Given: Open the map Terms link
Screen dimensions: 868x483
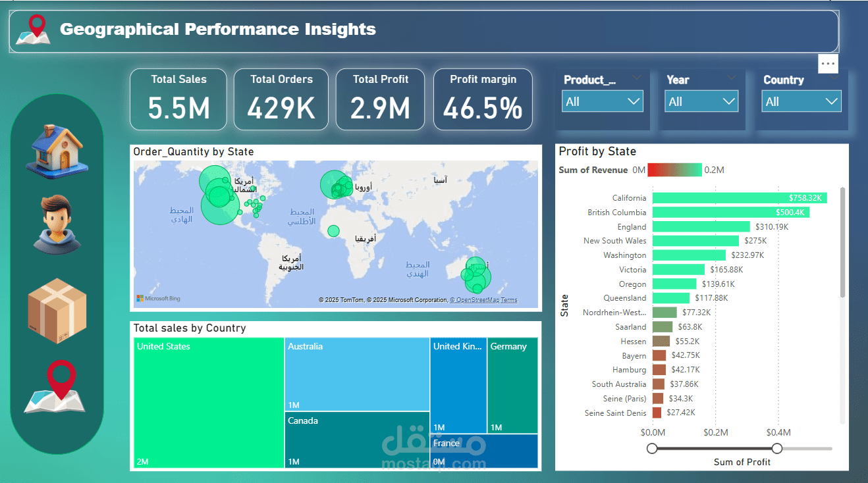Looking at the screenshot, I should pyautogui.click(x=509, y=300).
